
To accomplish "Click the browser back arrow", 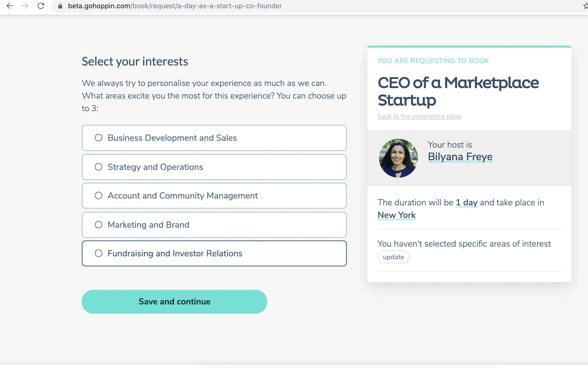I will point(10,6).
